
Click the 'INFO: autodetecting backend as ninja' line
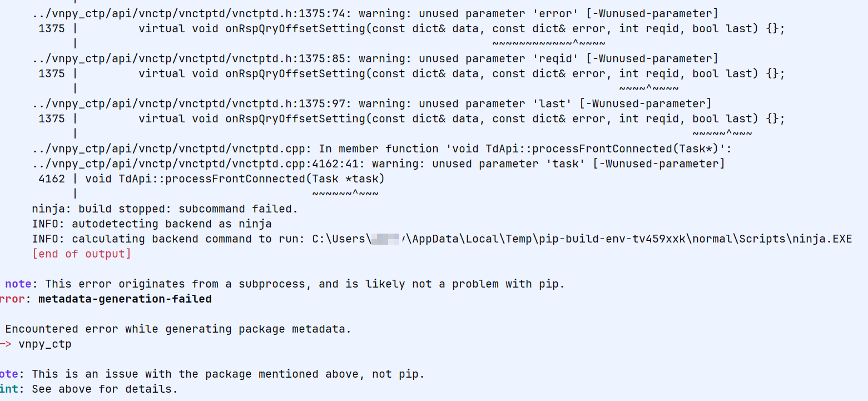click(152, 224)
